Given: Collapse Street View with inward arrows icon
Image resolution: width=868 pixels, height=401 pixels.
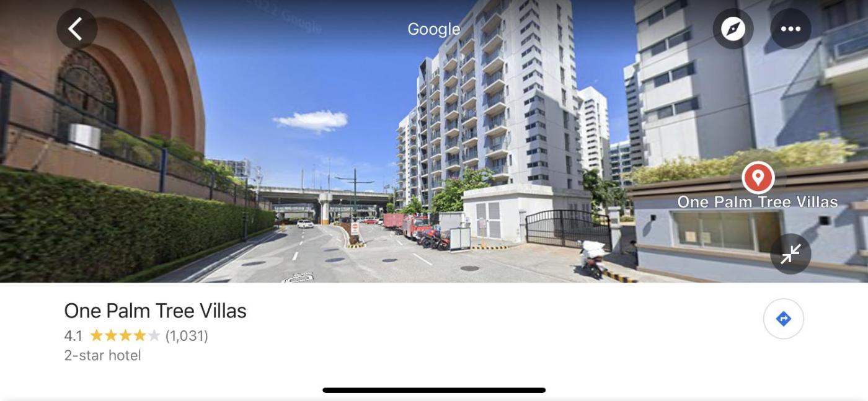Looking at the screenshot, I should pos(790,253).
